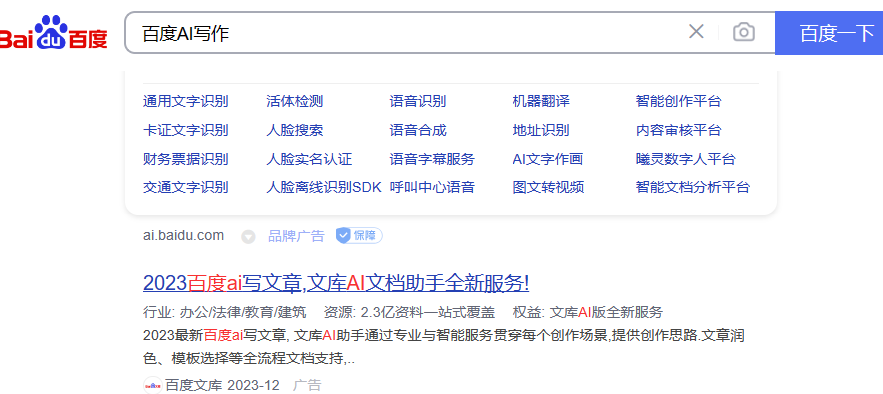
Task: Click the 品牌广告 label
Action: point(296,236)
